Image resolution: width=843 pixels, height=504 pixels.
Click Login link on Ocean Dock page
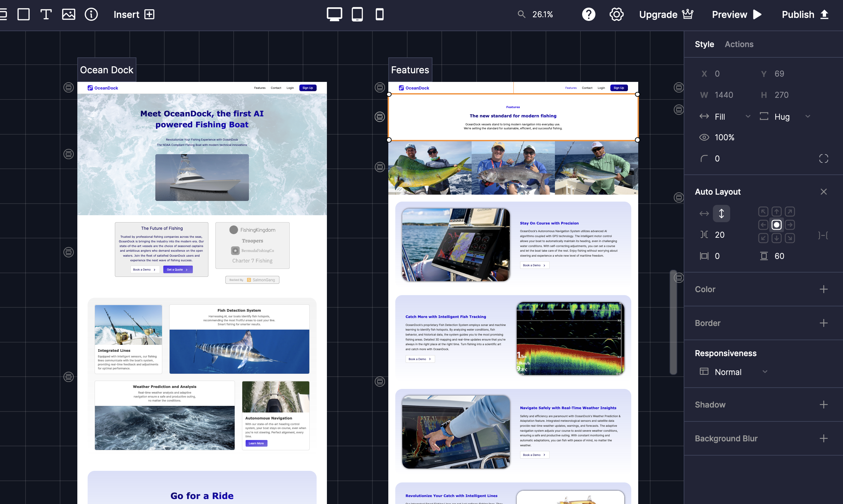(290, 88)
